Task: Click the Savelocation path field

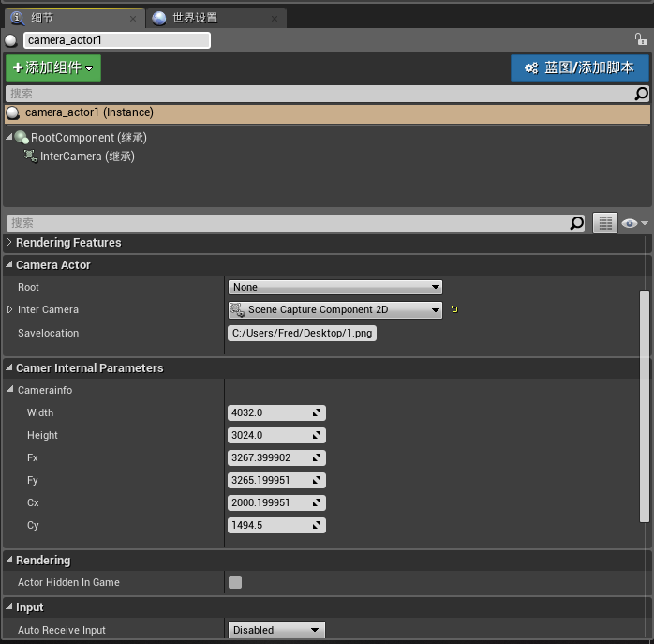Action: point(302,333)
